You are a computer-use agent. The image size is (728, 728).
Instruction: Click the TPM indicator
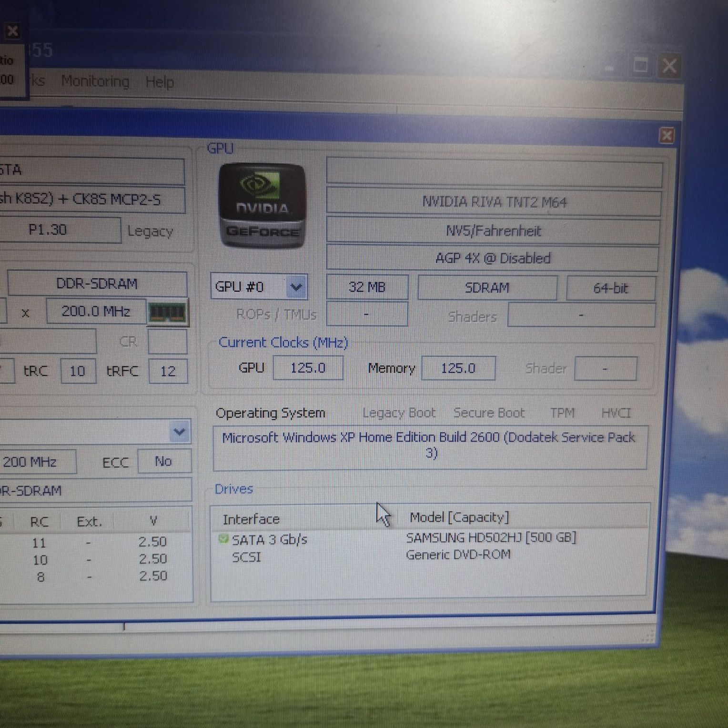pos(563,413)
